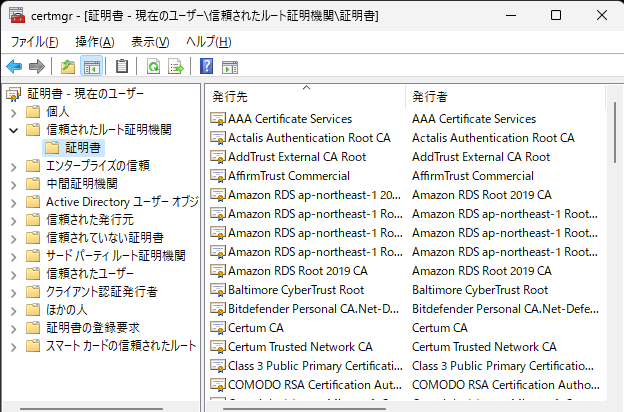Click horizontal scrollbar under tree pane
The height and width of the screenshot is (412, 624).
pyautogui.click(x=92, y=408)
